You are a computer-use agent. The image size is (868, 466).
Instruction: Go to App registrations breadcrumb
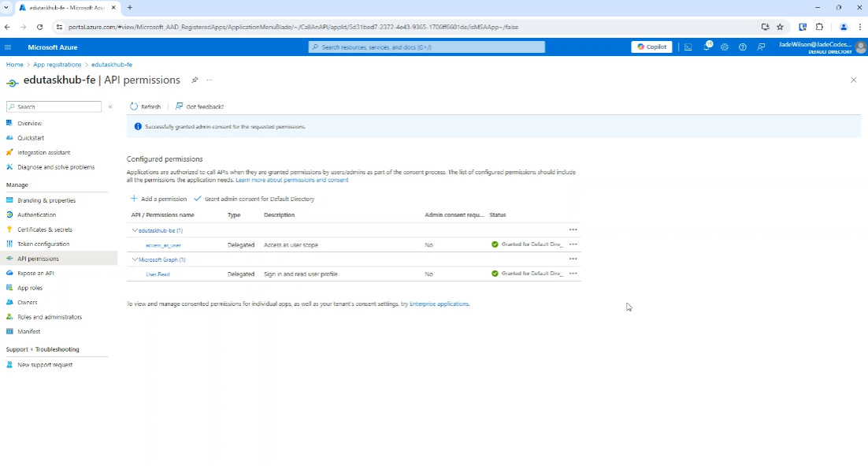(57, 65)
